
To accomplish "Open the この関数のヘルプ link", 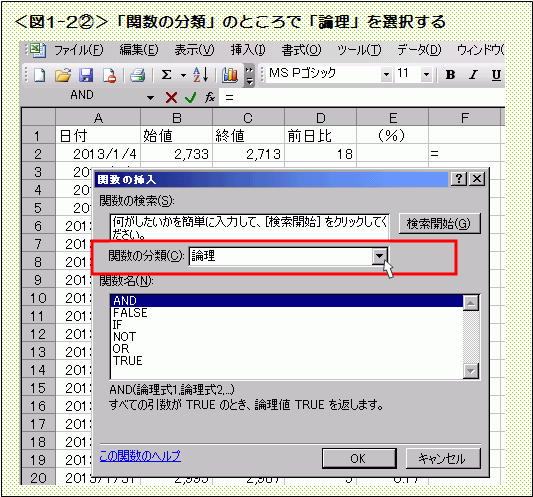I will (x=140, y=456).
